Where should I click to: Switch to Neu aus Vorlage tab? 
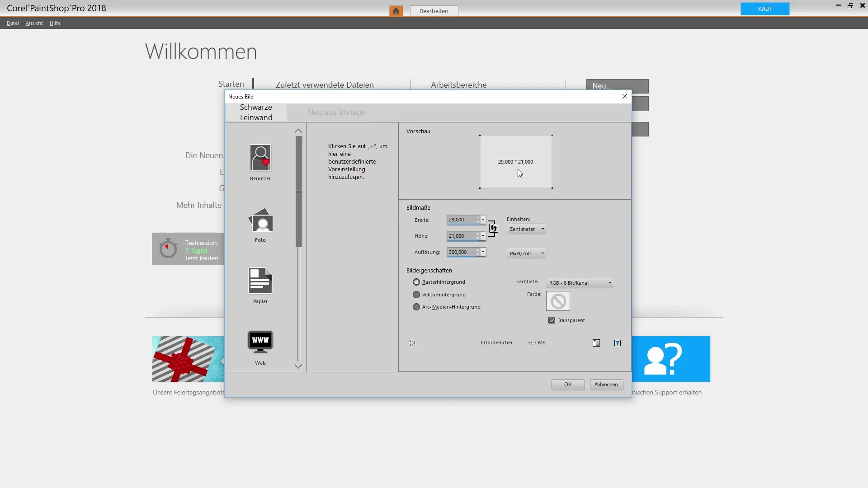click(336, 112)
